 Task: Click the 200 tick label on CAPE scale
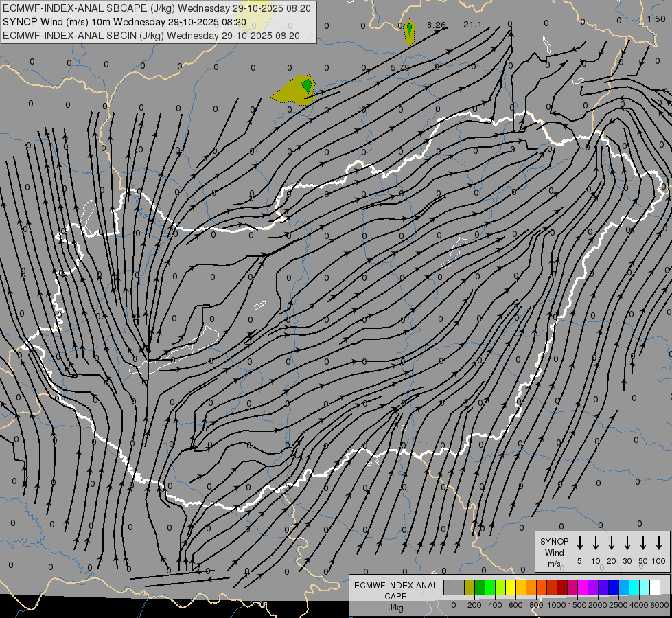[474, 605]
